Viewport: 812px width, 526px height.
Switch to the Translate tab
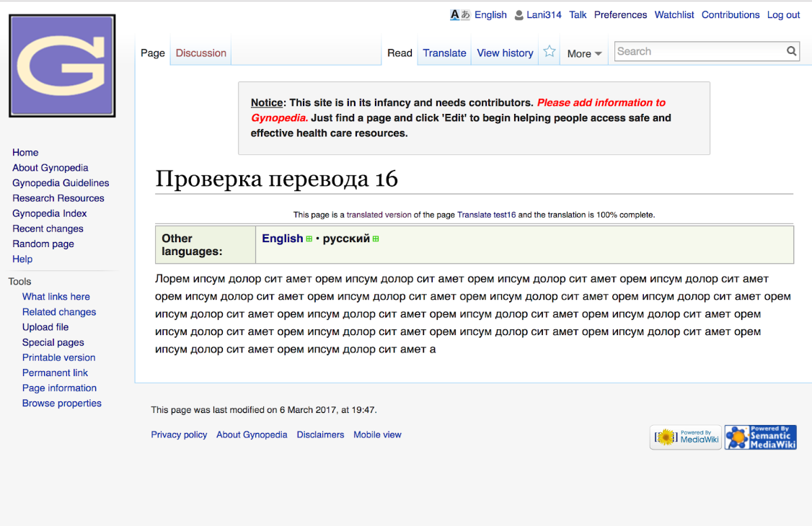(444, 53)
